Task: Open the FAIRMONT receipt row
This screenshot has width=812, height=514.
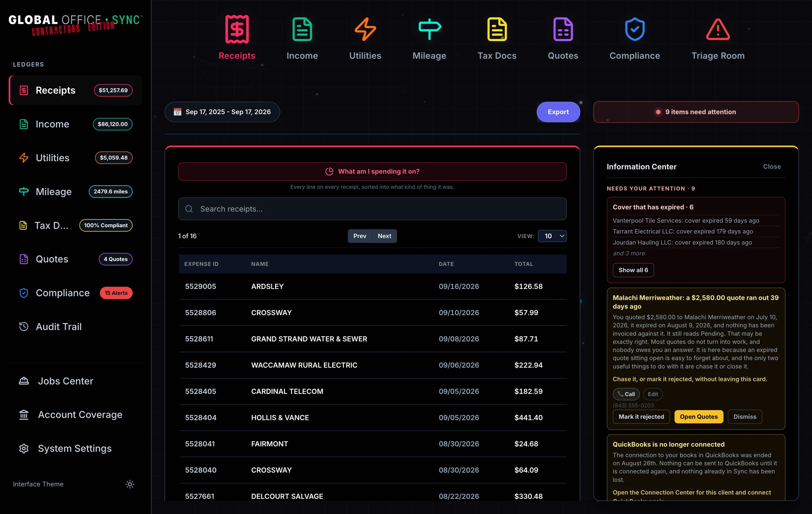Action: coord(373,444)
